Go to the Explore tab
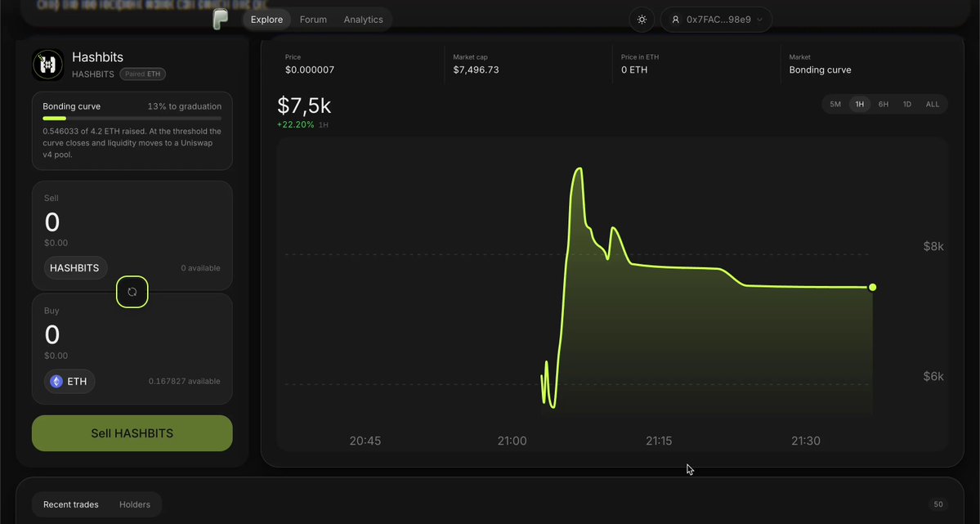 coord(267,20)
